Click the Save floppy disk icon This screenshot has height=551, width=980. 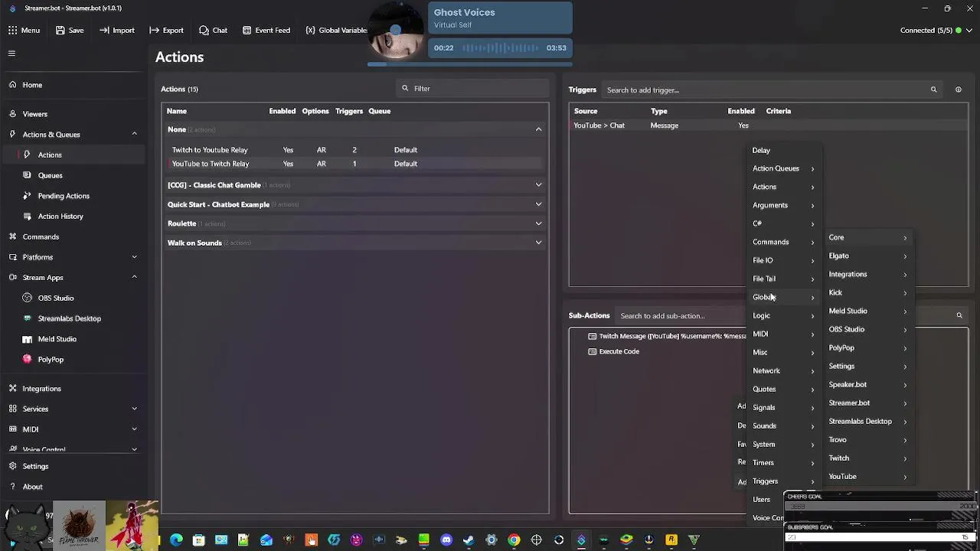(60, 31)
